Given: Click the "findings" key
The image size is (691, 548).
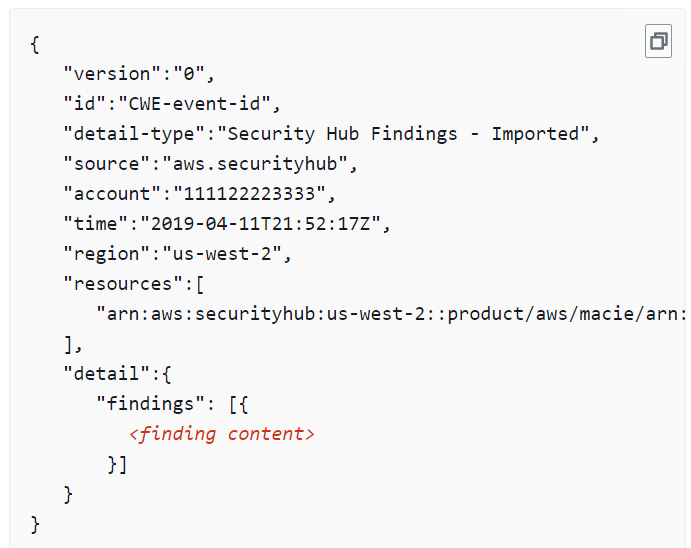Looking at the screenshot, I should tap(146, 403).
